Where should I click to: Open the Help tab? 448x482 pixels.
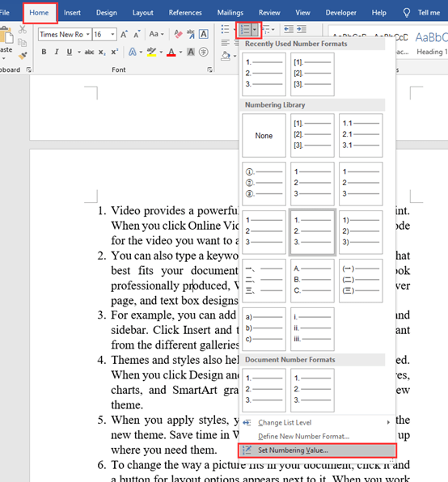point(379,13)
